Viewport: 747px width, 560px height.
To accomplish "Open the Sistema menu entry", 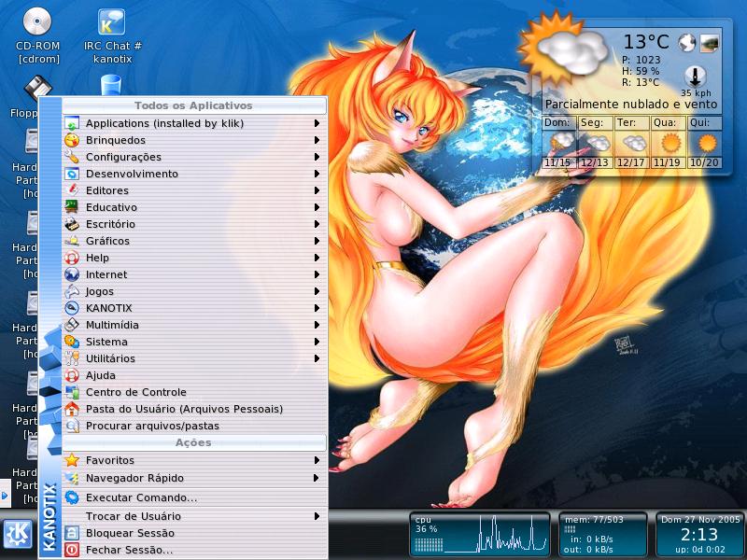I will click(194, 342).
